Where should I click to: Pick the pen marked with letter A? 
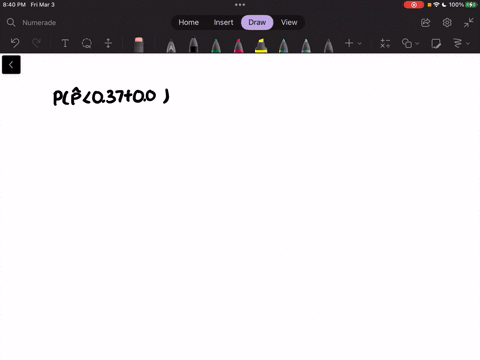coord(171,46)
